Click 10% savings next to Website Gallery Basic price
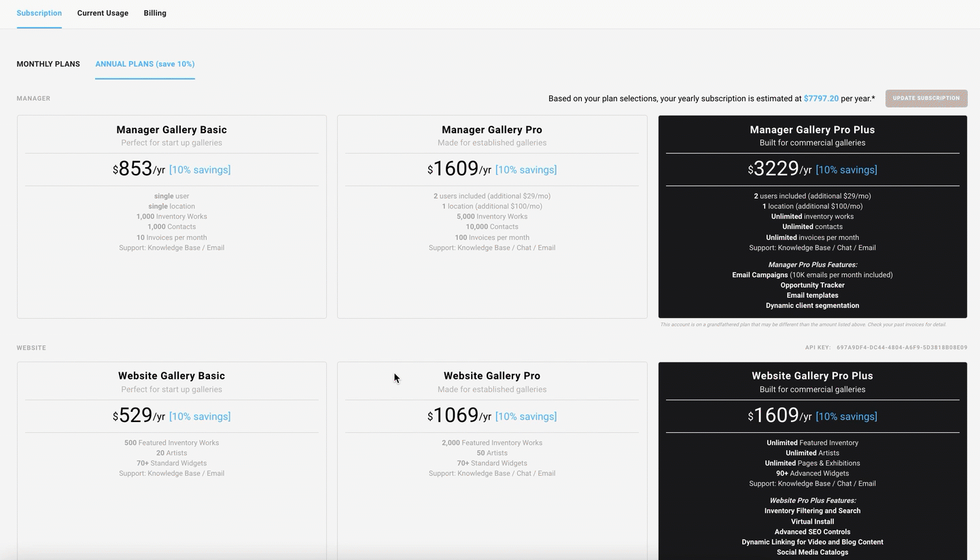 pos(199,416)
